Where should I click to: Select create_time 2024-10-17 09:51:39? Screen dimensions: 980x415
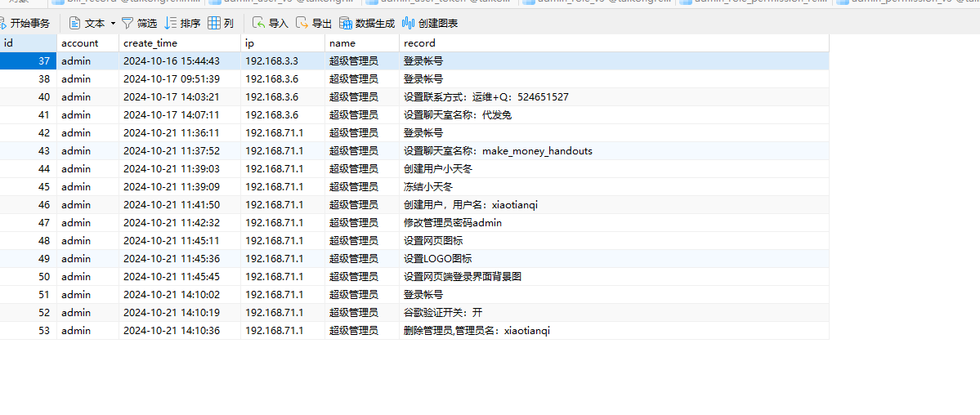pos(180,78)
